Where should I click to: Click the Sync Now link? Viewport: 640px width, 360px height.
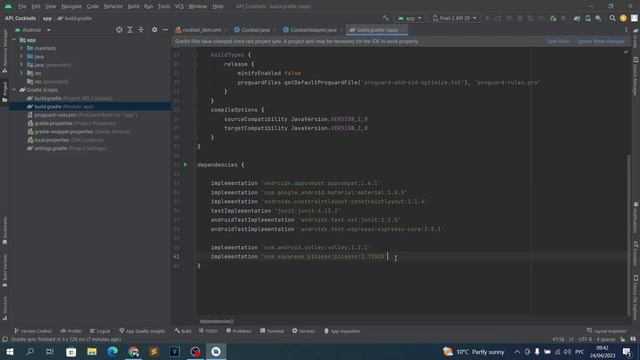tap(558, 42)
